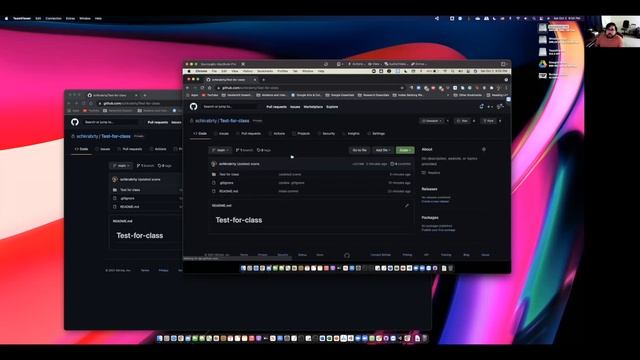Expand the Add file dropdown
The width and height of the screenshot is (640, 360).
click(383, 150)
